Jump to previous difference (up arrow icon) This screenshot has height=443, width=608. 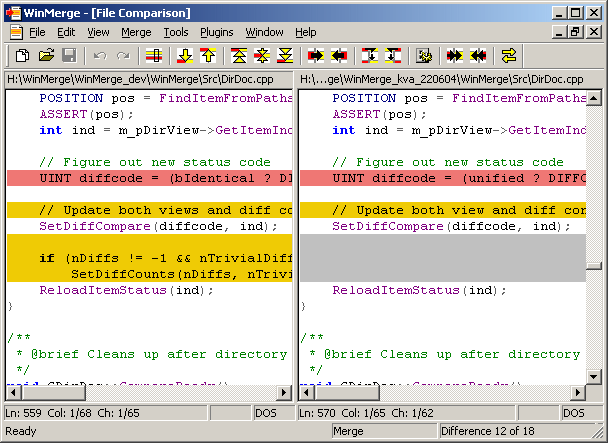pyautogui.click(x=208, y=56)
